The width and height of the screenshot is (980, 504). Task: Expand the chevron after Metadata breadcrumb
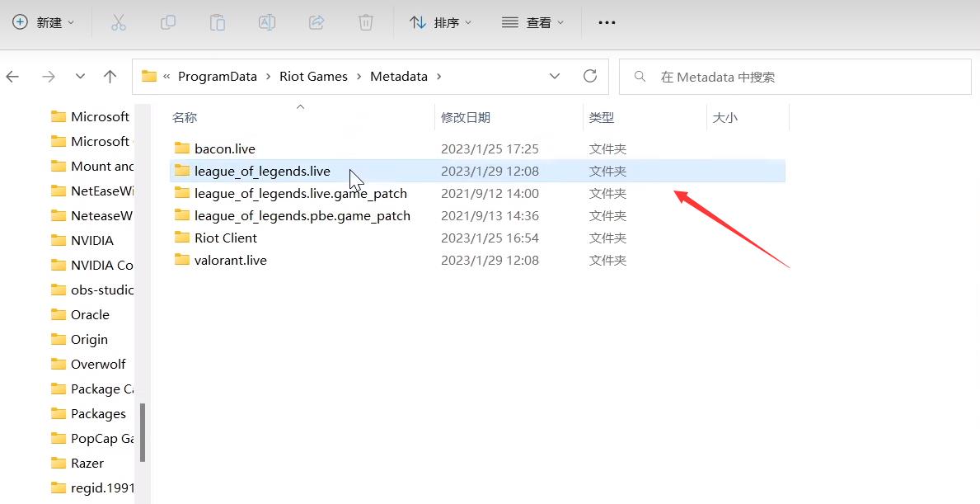pyautogui.click(x=438, y=76)
